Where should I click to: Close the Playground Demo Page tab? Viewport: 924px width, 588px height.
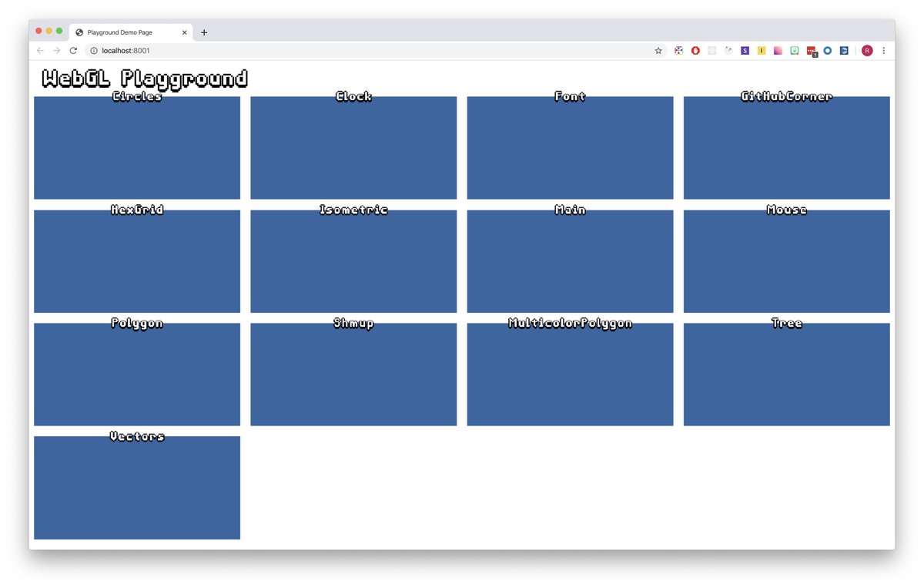coord(184,32)
